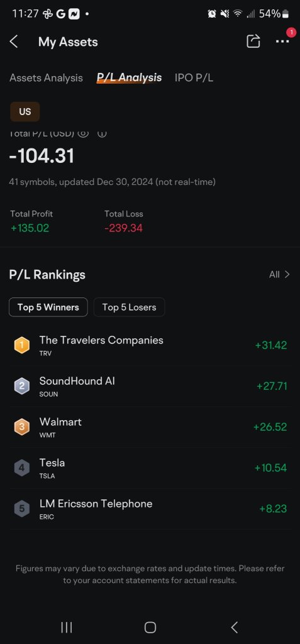This screenshot has height=644, width=300.
Task: Open The Travelers Companies row
Action: point(150,345)
